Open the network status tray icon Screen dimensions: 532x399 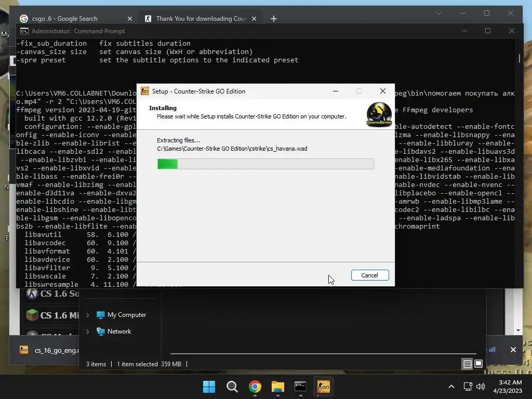tap(468, 387)
